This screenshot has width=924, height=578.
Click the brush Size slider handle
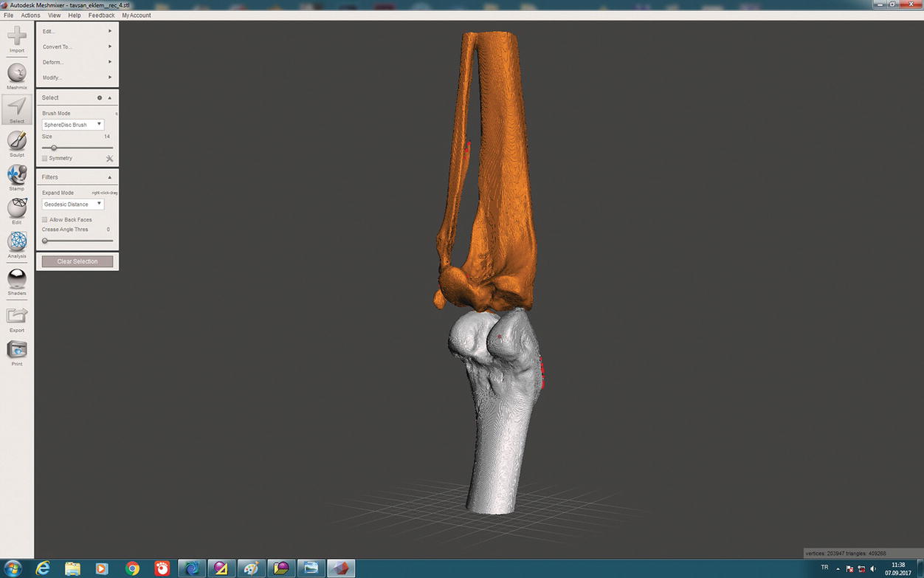pos(53,148)
